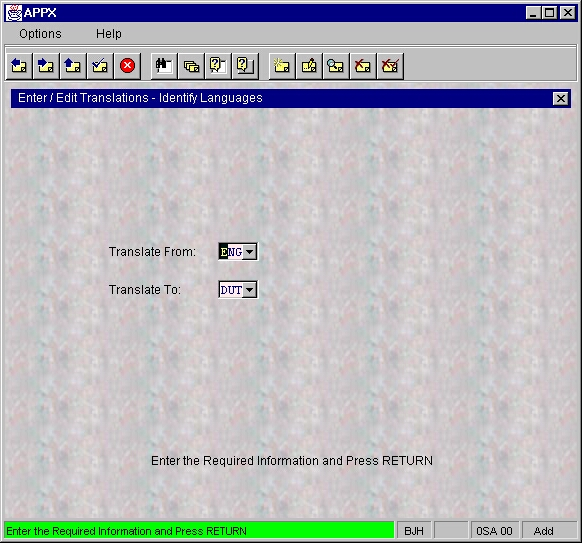Click the magnifier inquire mode icon
582x543 pixels.
point(336,66)
